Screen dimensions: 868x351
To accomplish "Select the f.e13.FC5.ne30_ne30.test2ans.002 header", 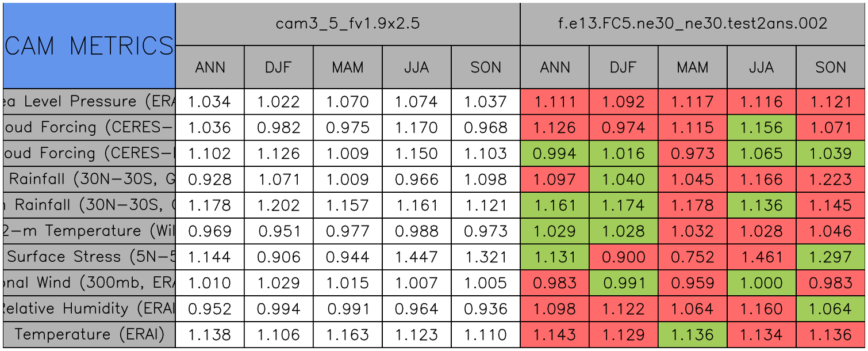I will point(693,24).
